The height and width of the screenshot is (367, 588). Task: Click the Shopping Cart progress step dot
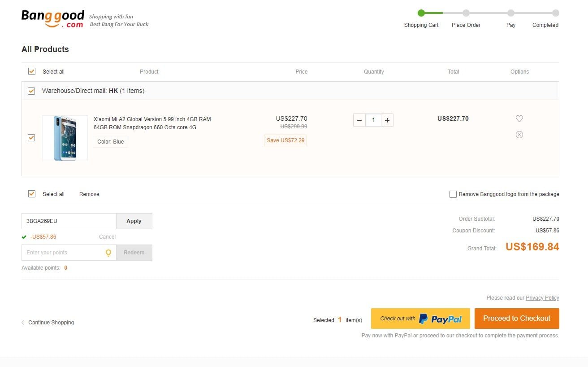click(421, 13)
